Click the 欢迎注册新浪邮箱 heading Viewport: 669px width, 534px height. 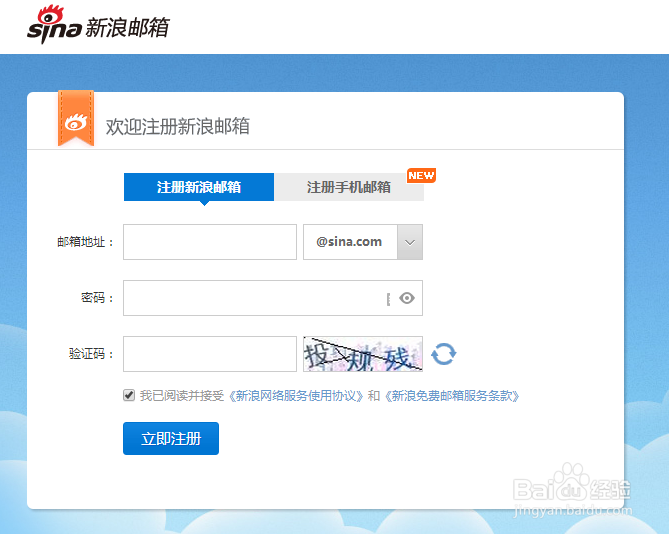[x=177, y=127]
